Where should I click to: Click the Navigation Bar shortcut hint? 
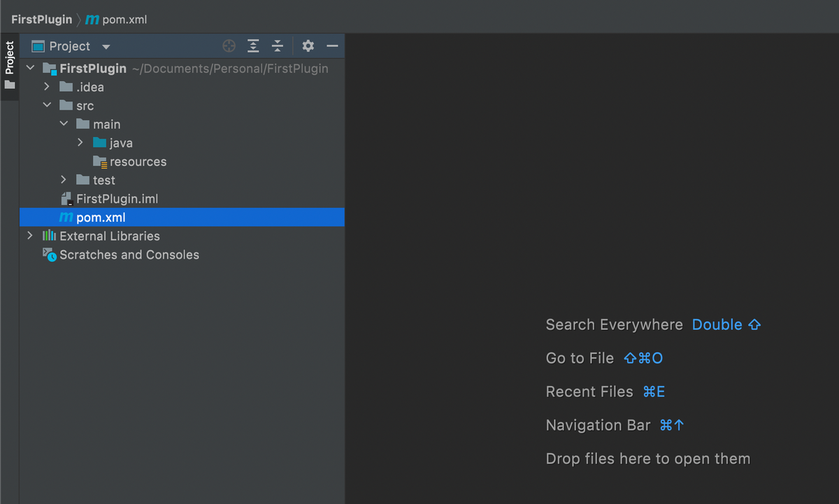(672, 425)
